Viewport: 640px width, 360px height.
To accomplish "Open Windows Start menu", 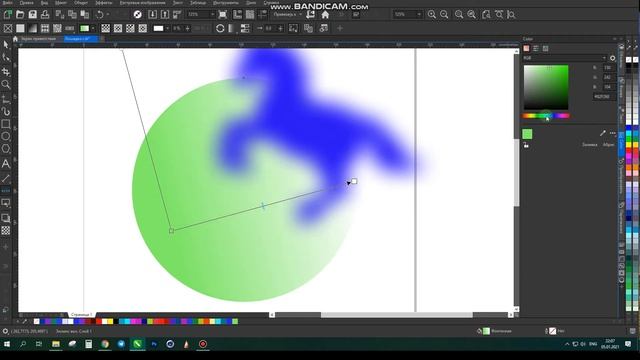I will click(x=7, y=344).
